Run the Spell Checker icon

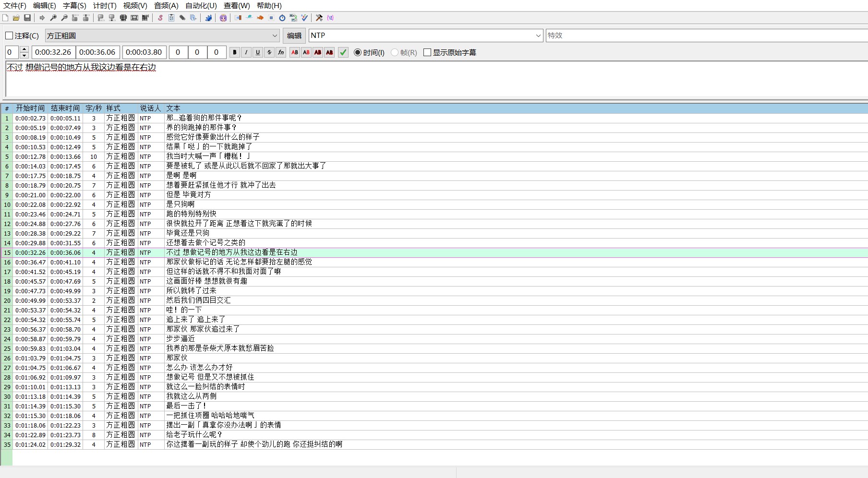click(x=304, y=18)
